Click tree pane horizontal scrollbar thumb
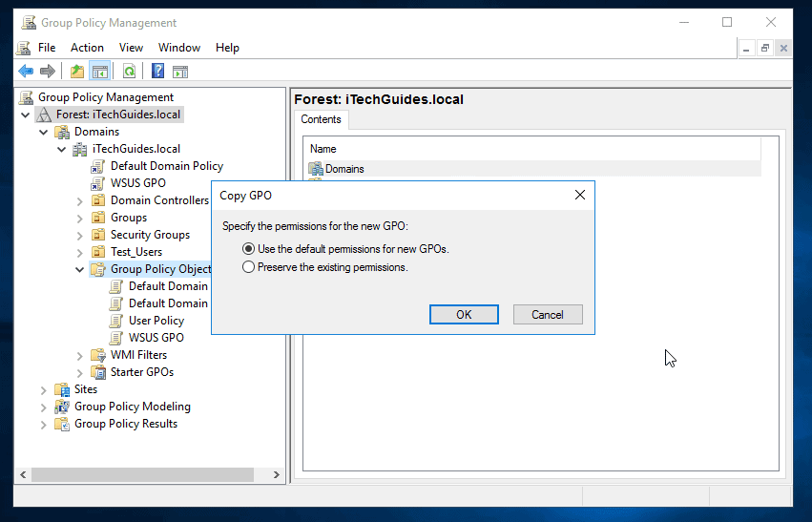This screenshot has width=812, height=522. [x=143, y=474]
